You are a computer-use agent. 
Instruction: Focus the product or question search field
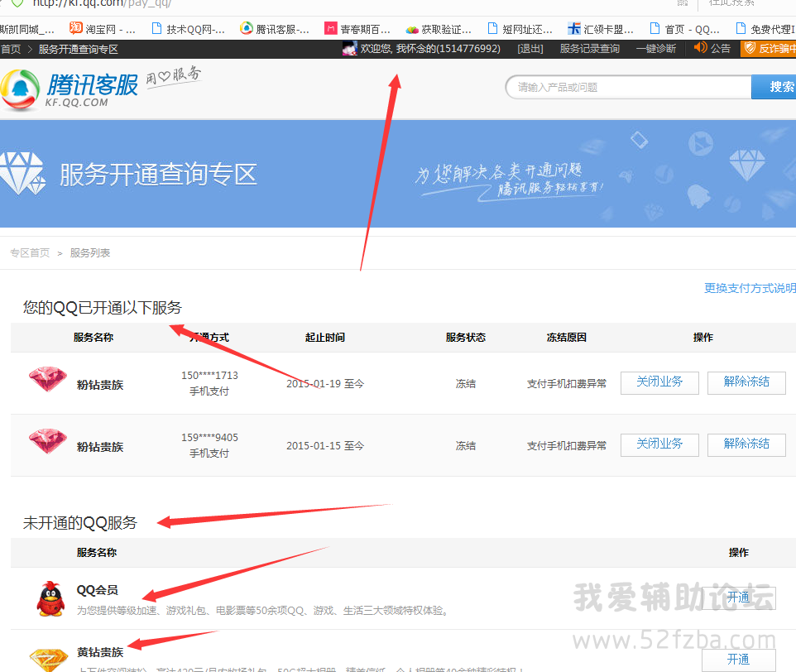tap(629, 87)
